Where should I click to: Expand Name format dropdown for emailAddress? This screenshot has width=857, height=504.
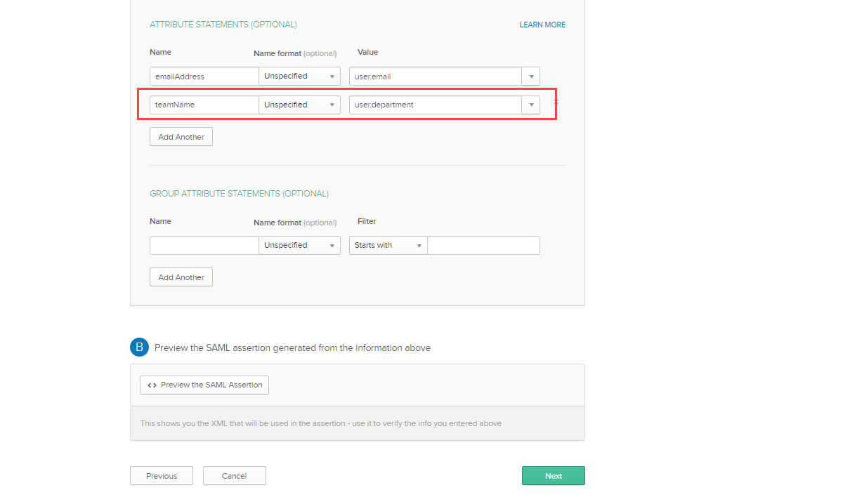(x=299, y=77)
